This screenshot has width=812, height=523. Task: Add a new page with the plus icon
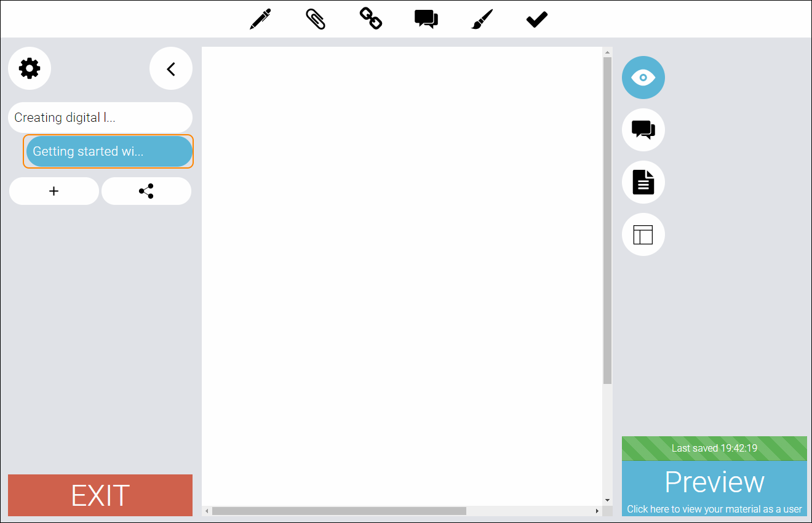pos(54,191)
